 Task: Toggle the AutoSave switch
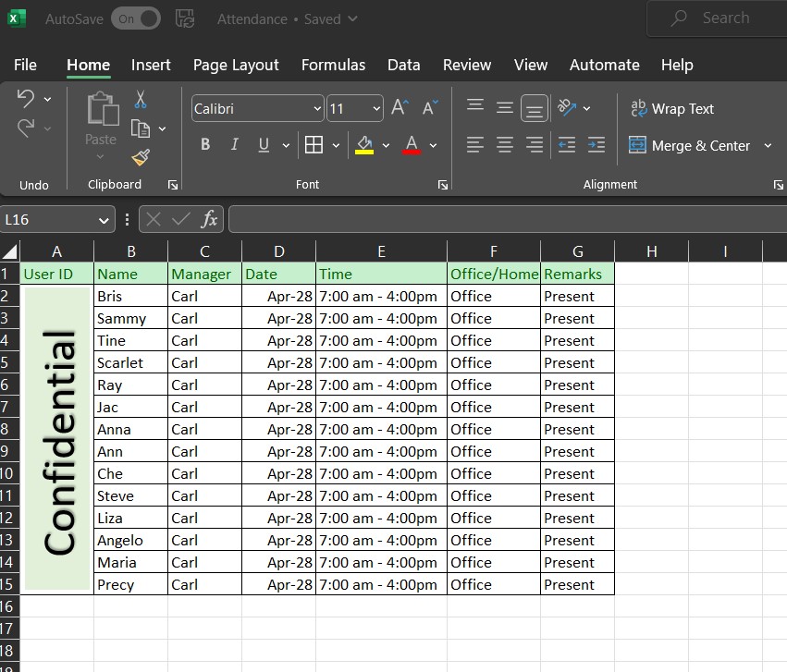coord(136,18)
